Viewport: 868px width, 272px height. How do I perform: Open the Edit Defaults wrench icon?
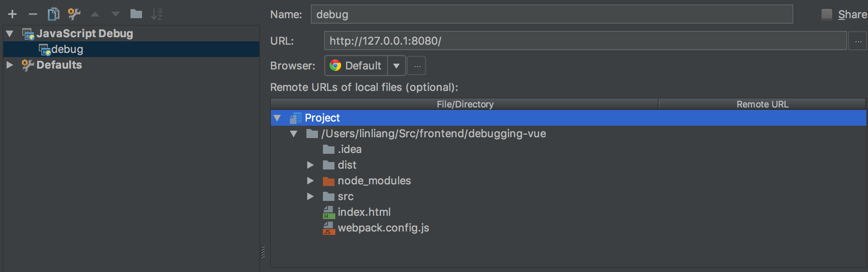(x=74, y=14)
